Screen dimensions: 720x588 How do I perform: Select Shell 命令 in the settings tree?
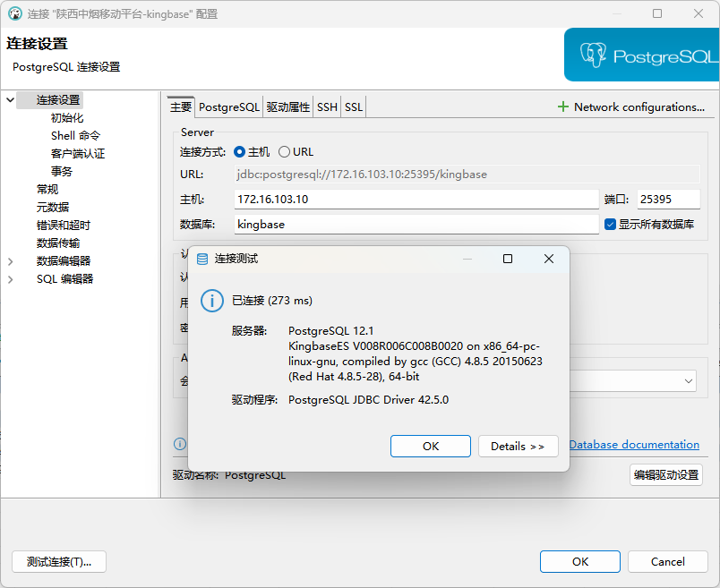75,135
